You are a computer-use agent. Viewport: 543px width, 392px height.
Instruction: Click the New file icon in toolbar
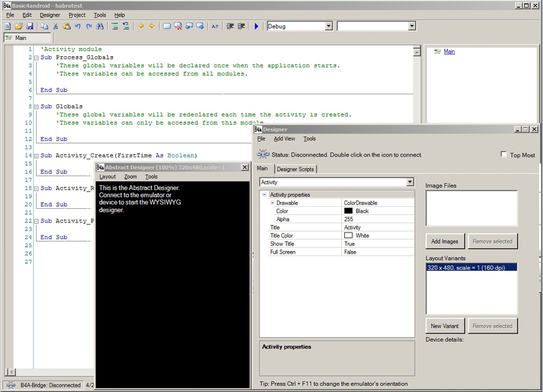point(7,26)
